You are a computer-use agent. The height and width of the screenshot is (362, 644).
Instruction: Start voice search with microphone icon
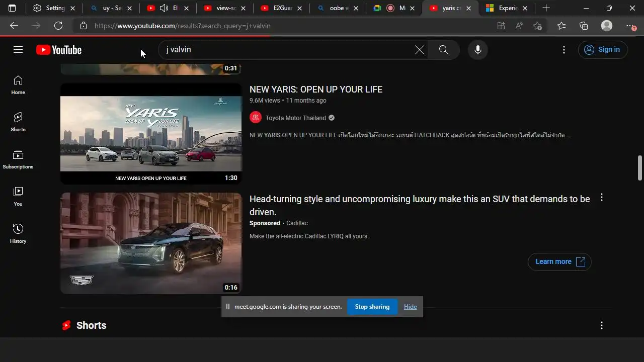click(477, 50)
